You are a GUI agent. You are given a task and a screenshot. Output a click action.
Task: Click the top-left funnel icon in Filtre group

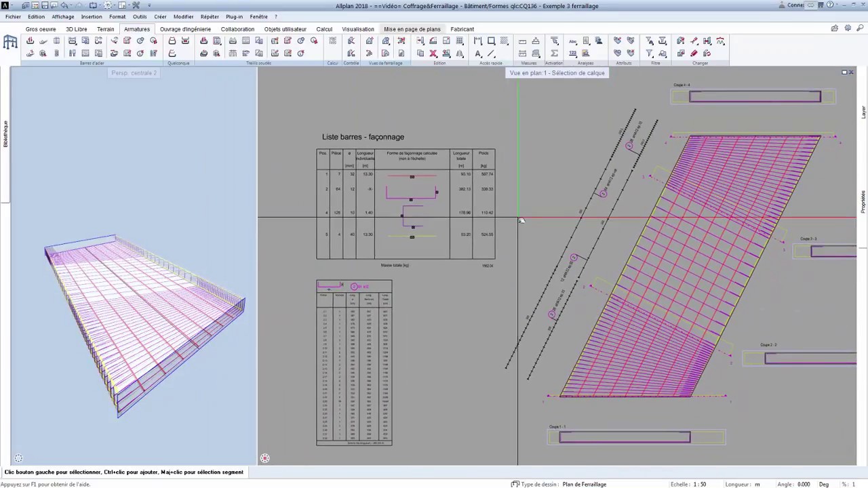click(x=649, y=41)
